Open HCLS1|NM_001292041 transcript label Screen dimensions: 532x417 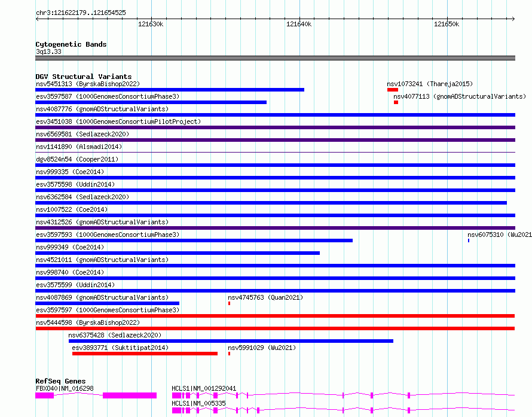click(204, 388)
